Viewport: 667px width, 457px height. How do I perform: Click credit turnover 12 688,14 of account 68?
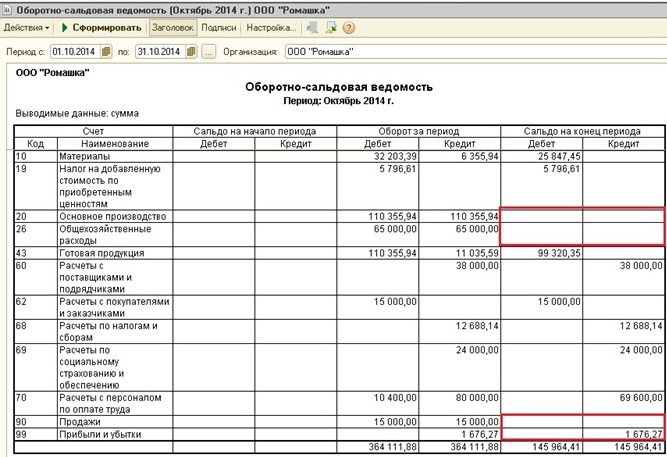point(477,326)
